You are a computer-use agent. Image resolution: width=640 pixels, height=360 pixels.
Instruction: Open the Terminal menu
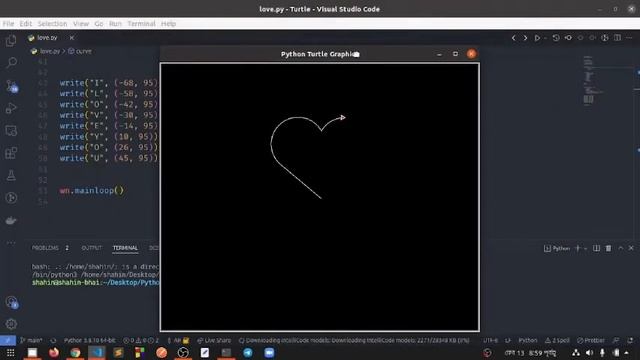(x=141, y=24)
